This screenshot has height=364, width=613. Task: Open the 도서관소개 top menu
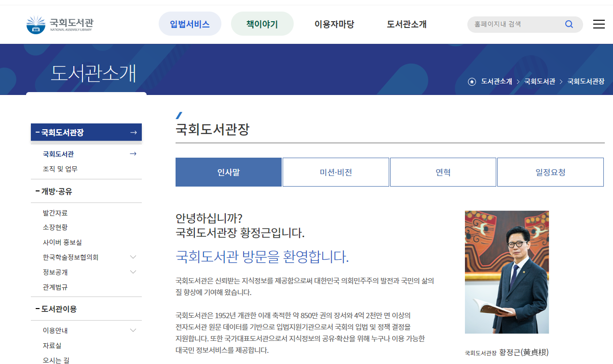(407, 24)
